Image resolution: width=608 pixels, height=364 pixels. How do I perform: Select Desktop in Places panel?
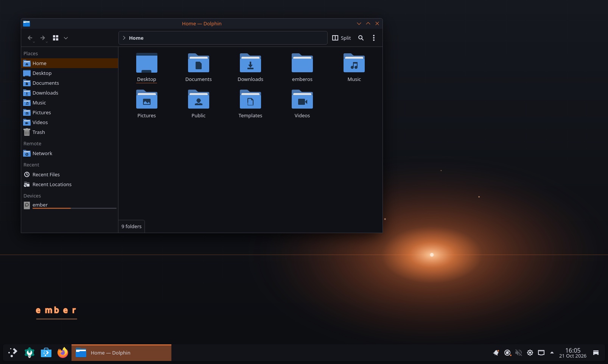coord(70,73)
